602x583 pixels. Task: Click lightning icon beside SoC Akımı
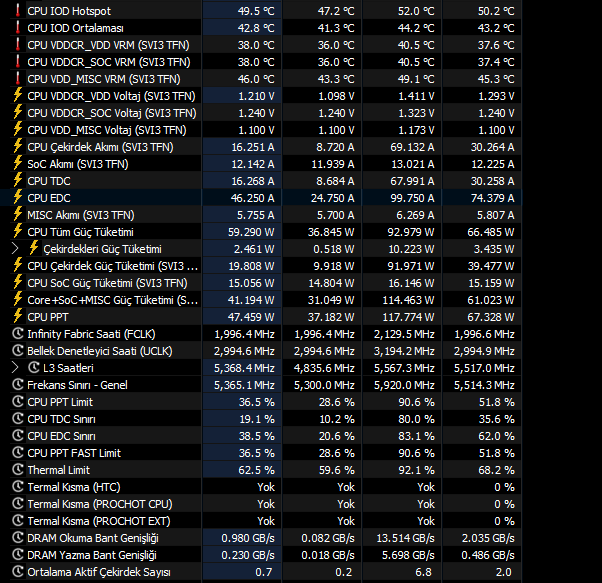pos(18,164)
